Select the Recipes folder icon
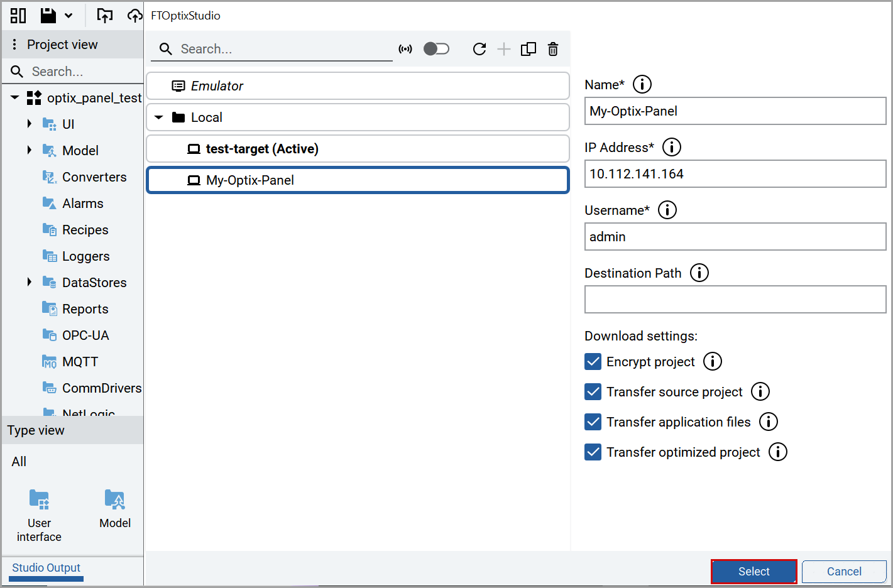Image resolution: width=893 pixels, height=588 pixels. 49,229
